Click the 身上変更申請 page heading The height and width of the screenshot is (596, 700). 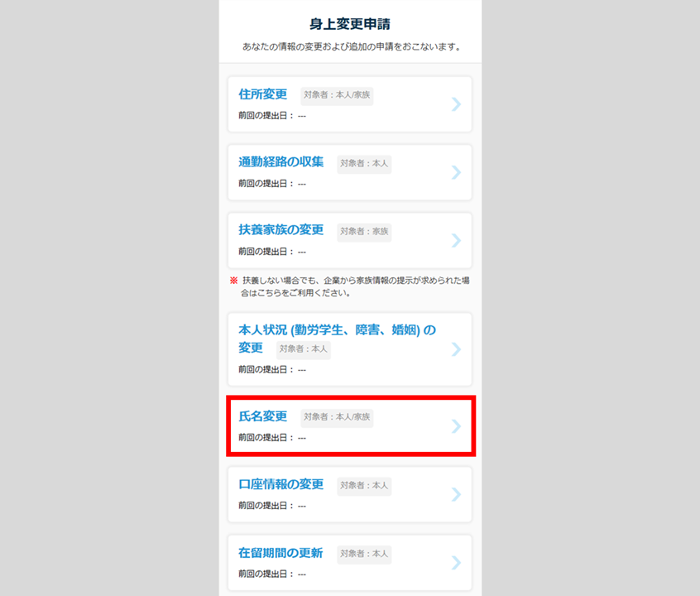click(350, 24)
